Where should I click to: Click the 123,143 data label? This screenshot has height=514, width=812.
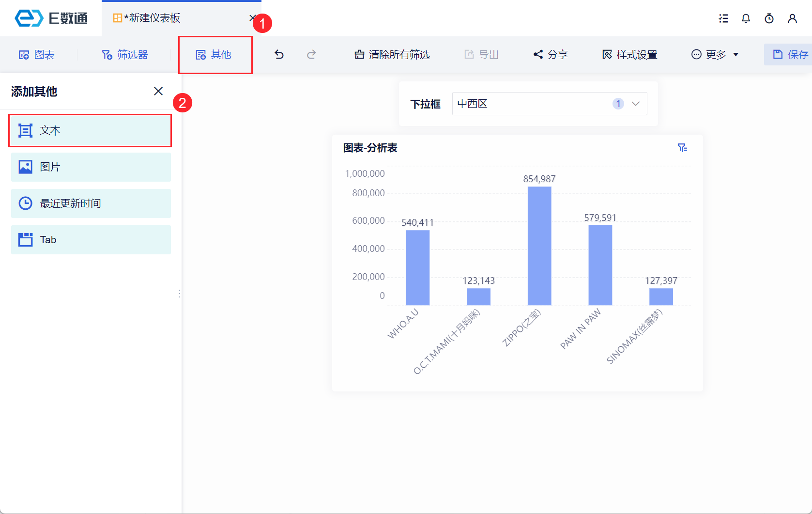coord(479,280)
